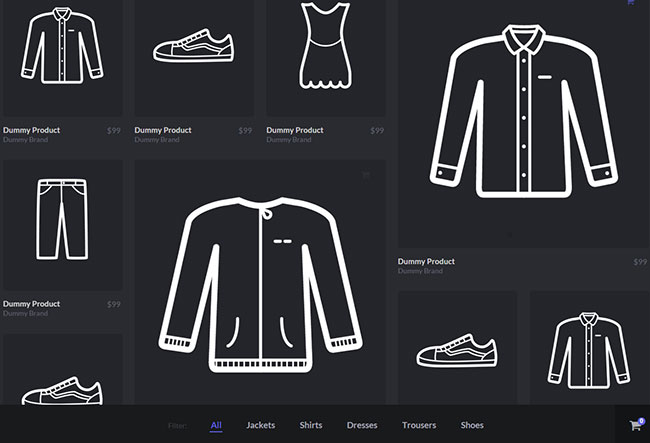Screen dimensions: 650x443
Task: Click the partially visible sneaker at bottom left
Action: 61,388
